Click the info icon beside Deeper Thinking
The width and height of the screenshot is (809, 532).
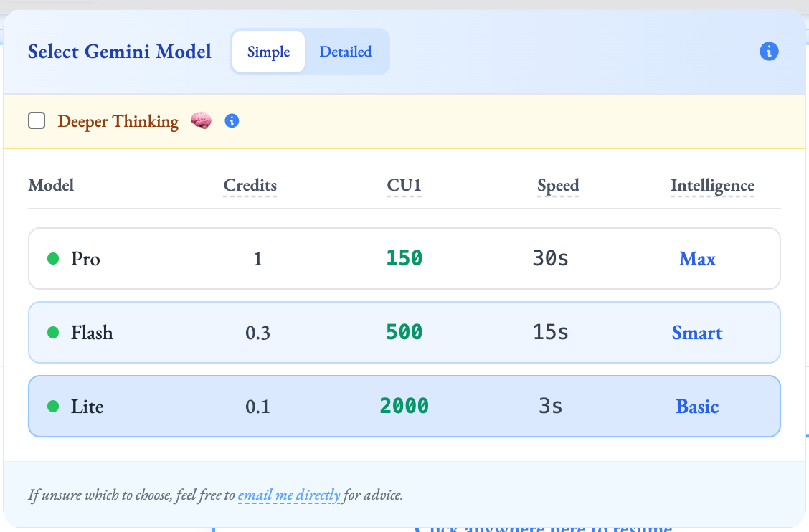click(x=232, y=120)
